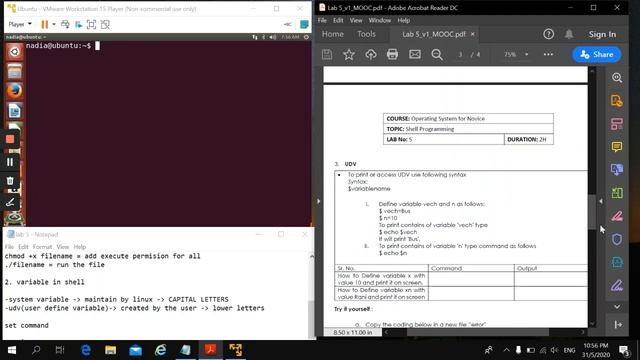This screenshot has height=360, width=640.
Task: Switch to the Home tab in Acrobat
Action: pos(333,34)
